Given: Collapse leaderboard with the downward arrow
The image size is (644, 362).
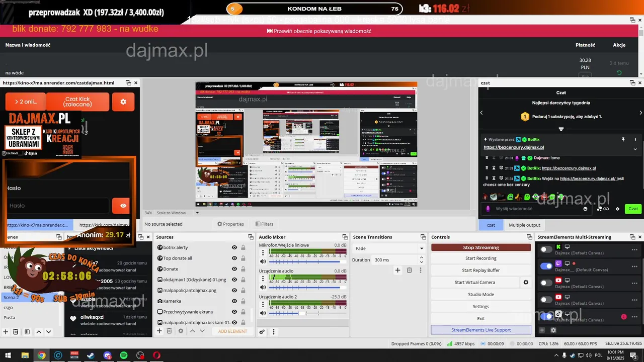Looking at the screenshot, I should pos(561,129).
